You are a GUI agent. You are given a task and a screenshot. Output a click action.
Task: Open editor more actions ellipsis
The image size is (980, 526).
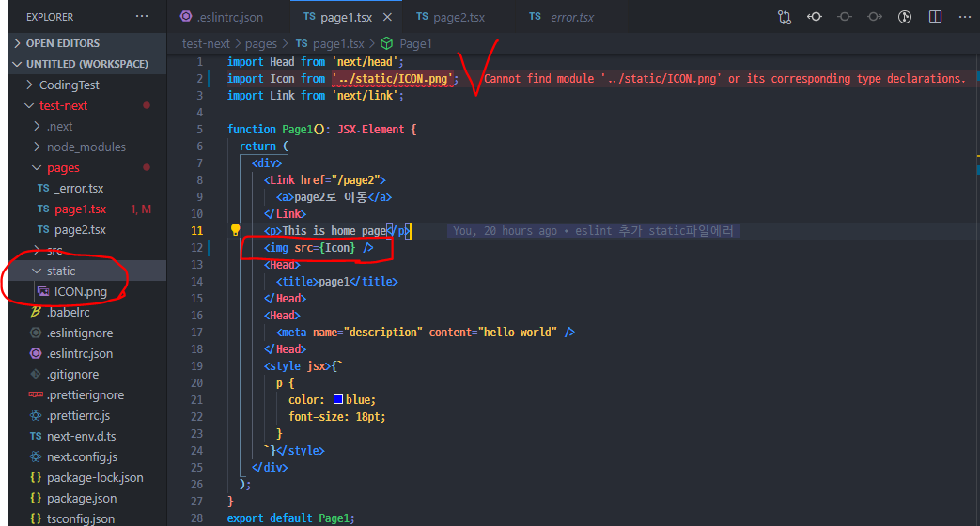964,17
